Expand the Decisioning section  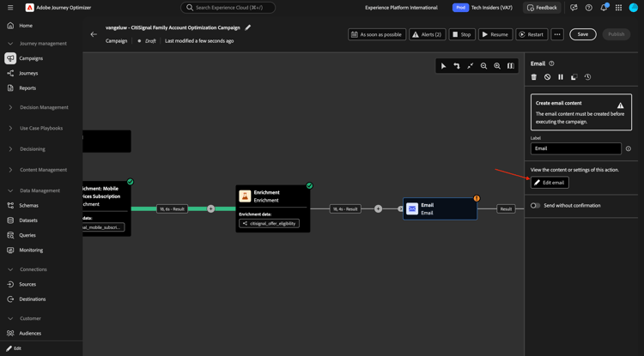(10, 149)
